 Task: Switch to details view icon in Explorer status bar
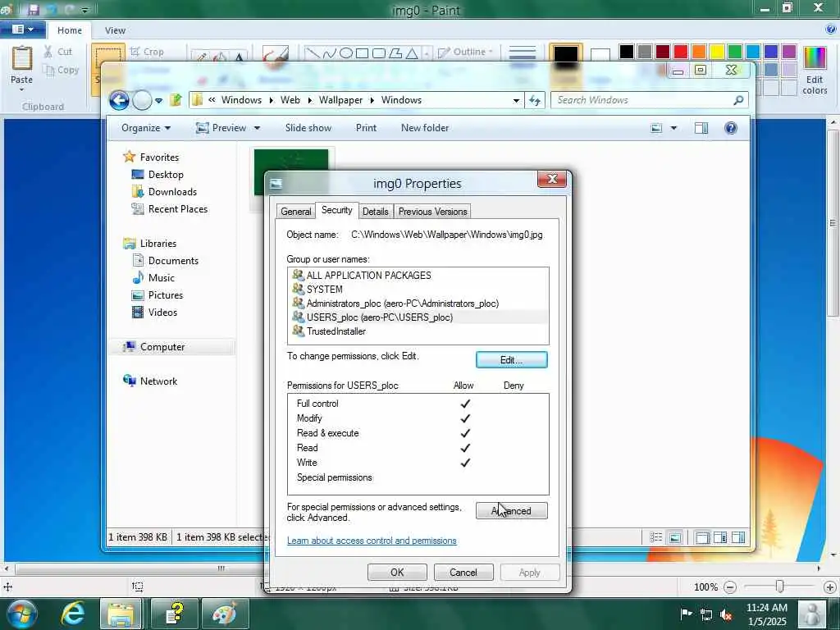tap(655, 537)
